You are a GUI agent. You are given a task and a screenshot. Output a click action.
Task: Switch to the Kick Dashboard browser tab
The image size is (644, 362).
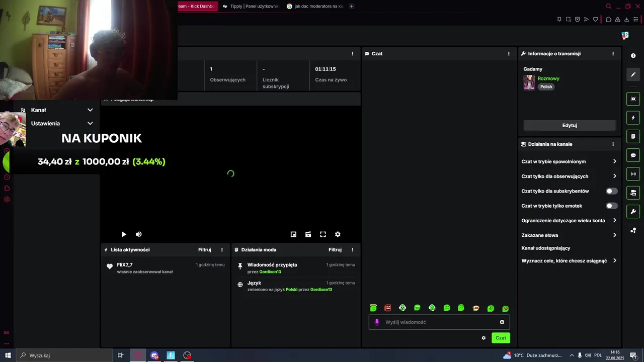click(197, 6)
